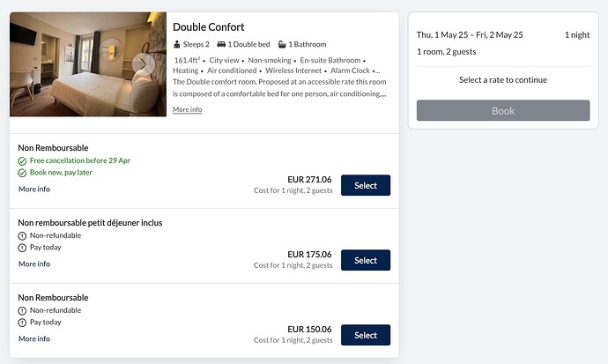Viewport: 608px width, 364px height.
Task: Click the 1 Double bed icon
Action: 221,44
